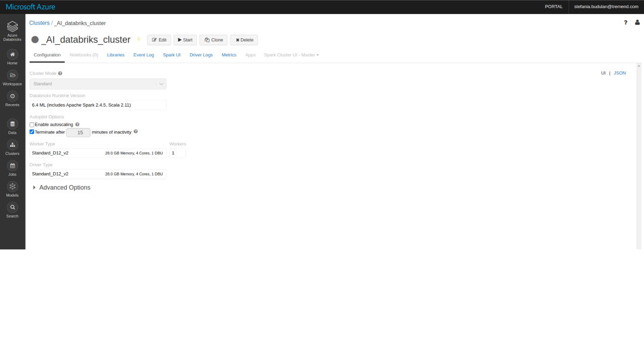The image size is (644, 362).
Task: Click the user email in header
Action: pos(606,7)
